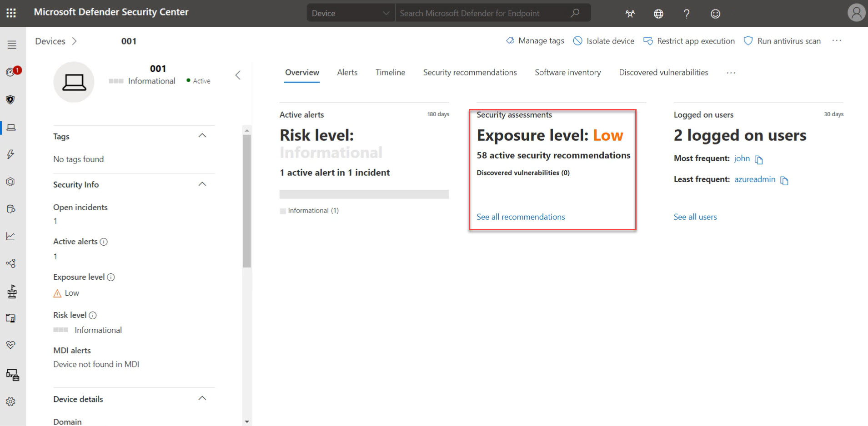Collapse the Security Info section
This screenshot has width=868, height=426.
(x=202, y=184)
